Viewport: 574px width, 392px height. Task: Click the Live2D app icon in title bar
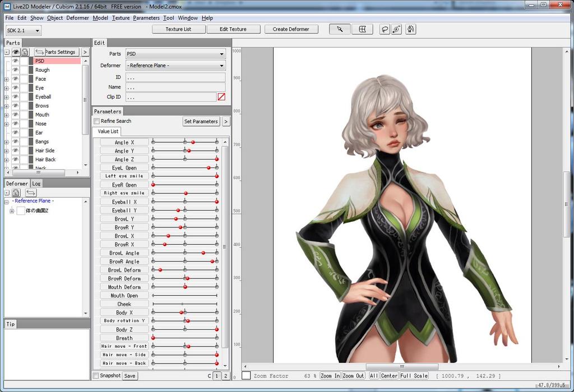click(x=7, y=6)
